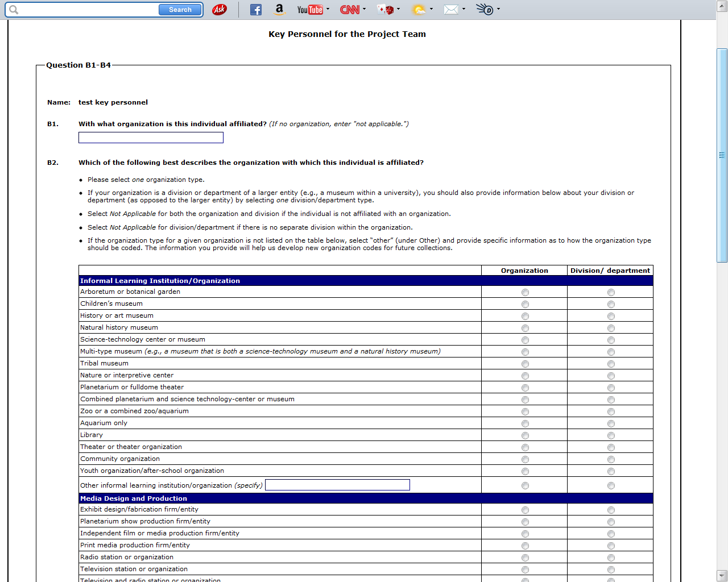The width and height of the screenshot is (728, 582).
Task: Select Division/department for Multi-type museum
Action: tap(611, 352)
